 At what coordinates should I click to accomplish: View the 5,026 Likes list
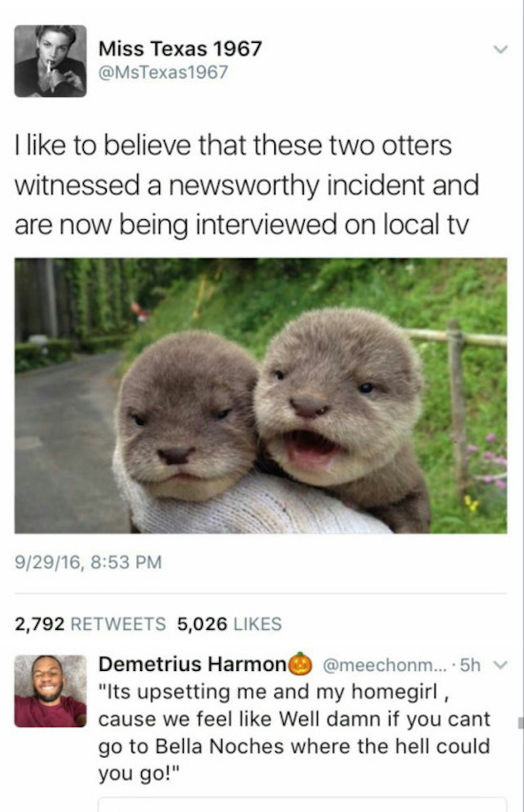click(x=230, y=624)
